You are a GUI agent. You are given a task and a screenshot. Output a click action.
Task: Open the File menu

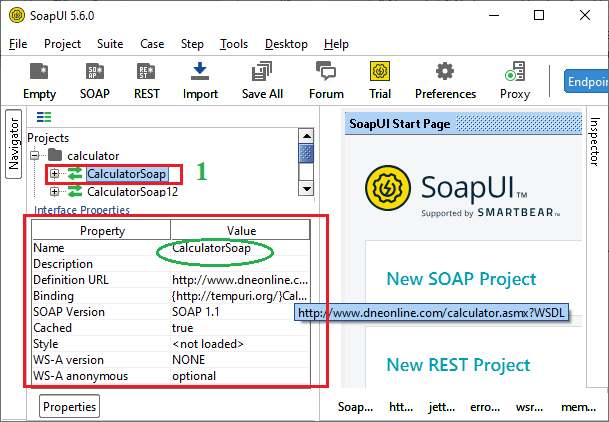(18, 44)
